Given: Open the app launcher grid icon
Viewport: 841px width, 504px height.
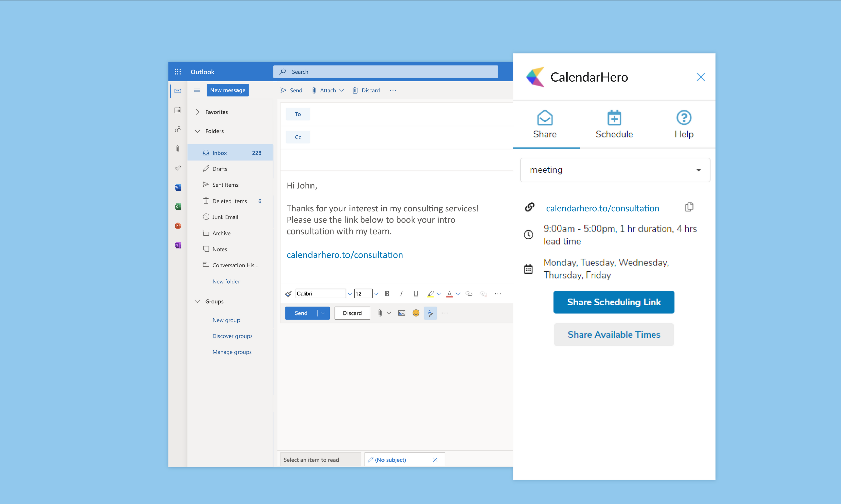Looking at the screenshot, I should point(177,72).
